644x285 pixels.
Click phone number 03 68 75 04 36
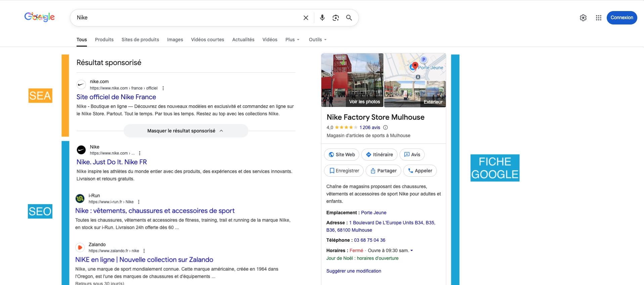369,240
